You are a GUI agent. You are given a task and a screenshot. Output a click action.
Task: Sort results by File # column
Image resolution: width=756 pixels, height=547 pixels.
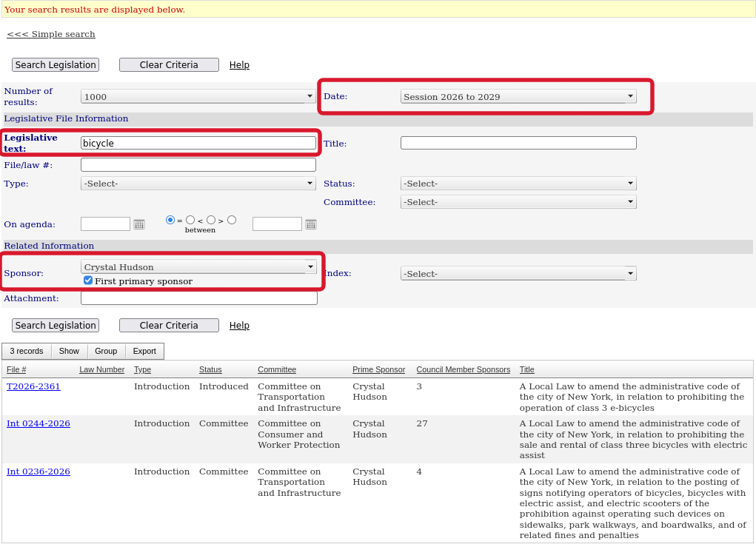(x=16, y=369)
